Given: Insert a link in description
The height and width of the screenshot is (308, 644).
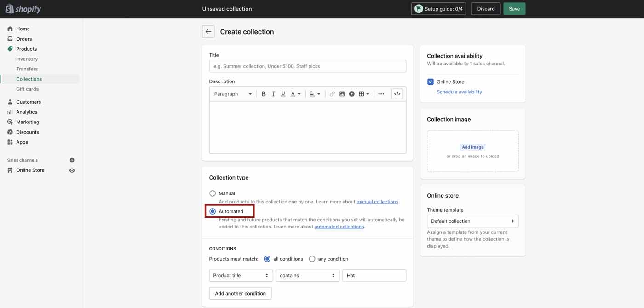Looking at the screenshot, I should [x=332, y=94].
